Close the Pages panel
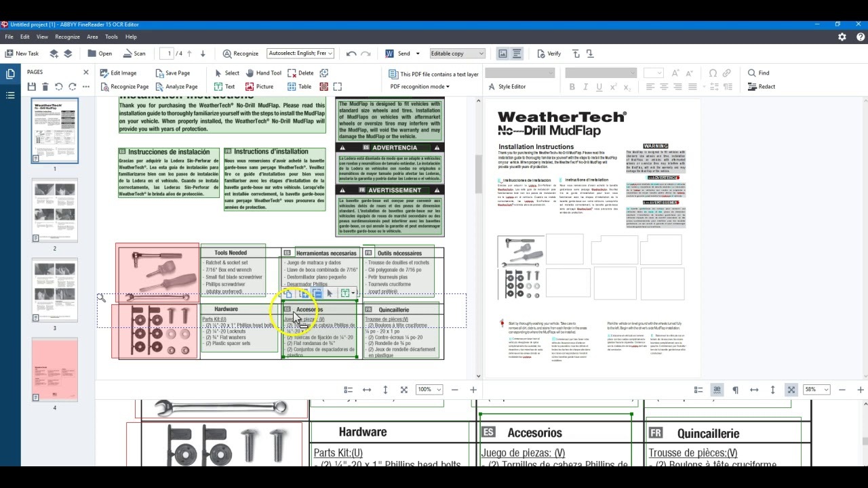Screen dimensions: 868x488 point(86,73)
